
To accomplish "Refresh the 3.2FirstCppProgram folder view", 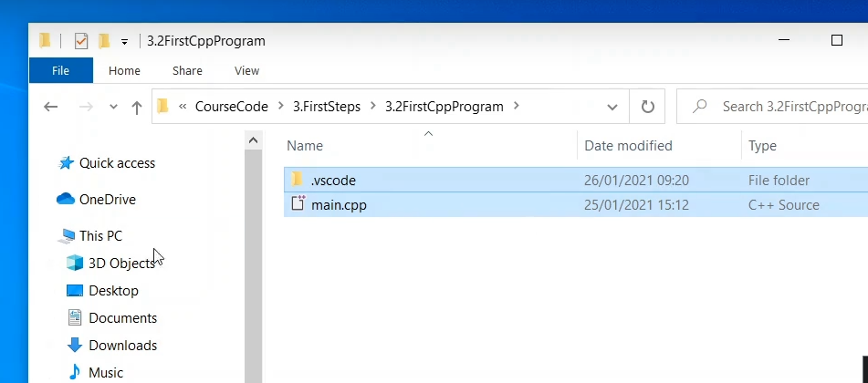I will (648, 107).
